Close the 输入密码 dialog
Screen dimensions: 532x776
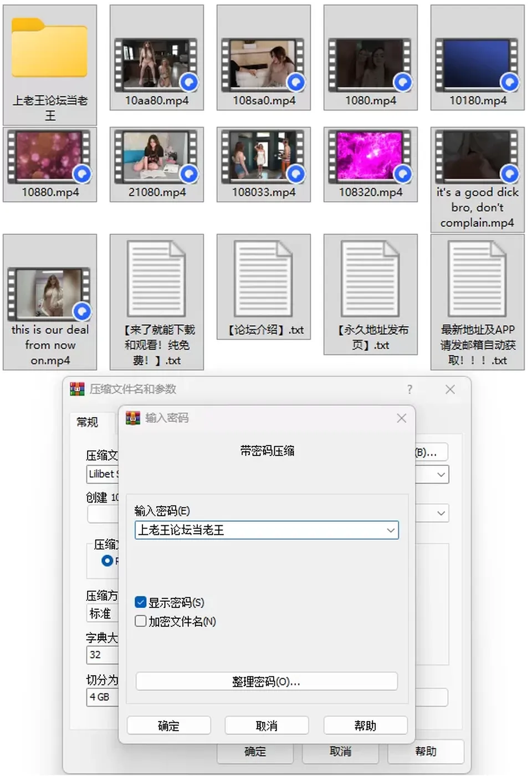point(402,418)
